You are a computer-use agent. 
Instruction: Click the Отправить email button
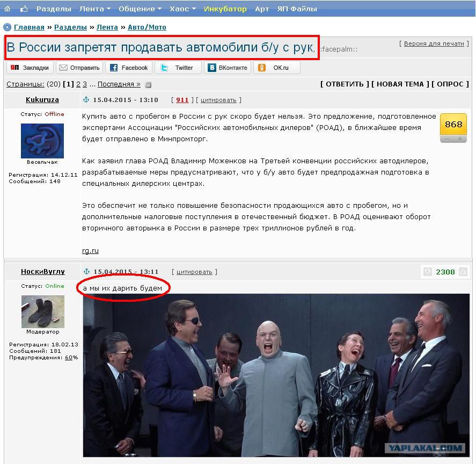(79, 68)
